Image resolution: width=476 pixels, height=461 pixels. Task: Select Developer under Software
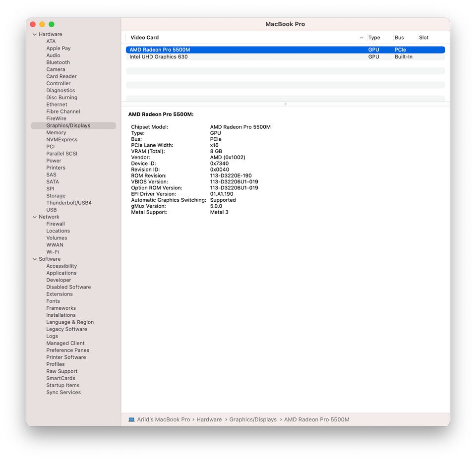tap(59, 280)
